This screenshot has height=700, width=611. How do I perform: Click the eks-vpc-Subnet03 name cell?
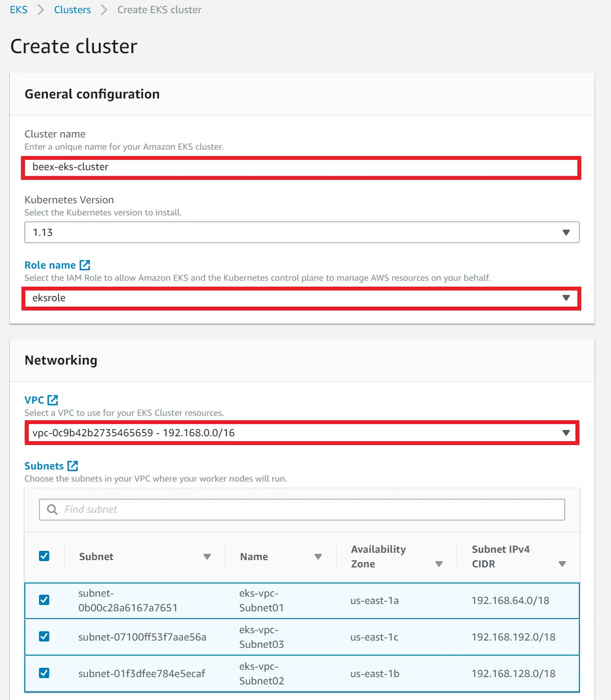tap(262, 637)
